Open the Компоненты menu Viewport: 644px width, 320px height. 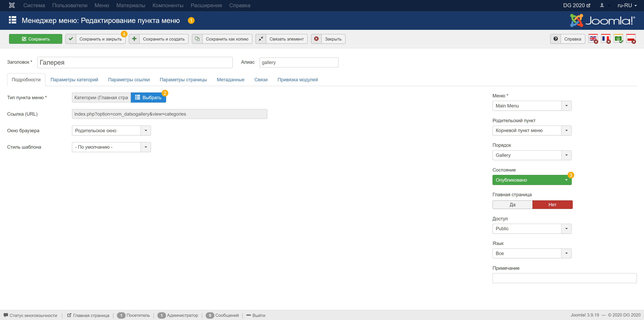168,5
